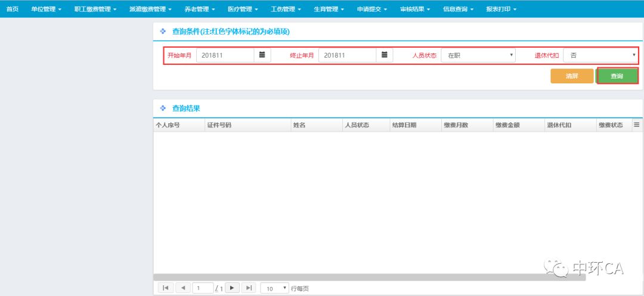This screenshot has height=296, width=644.
Task: Go to the first results page
Action: tap(165, 288)
